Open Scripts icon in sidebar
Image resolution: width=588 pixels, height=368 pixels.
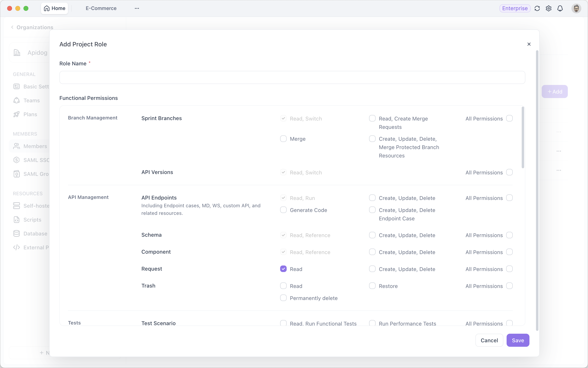point(17,220)
